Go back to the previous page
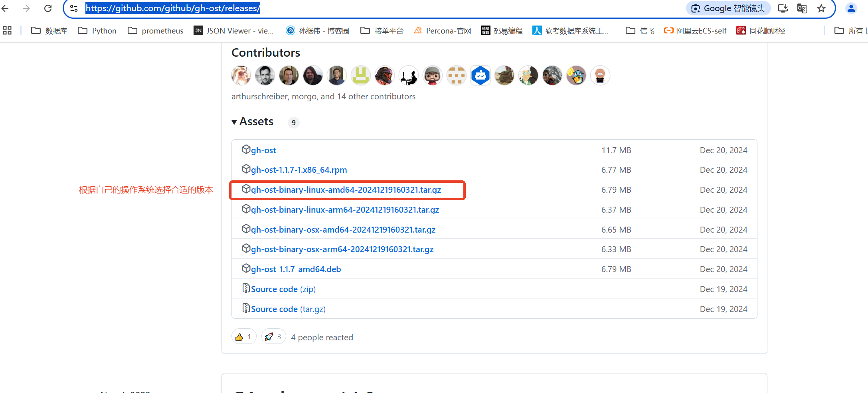 click(x=5, y=8)
